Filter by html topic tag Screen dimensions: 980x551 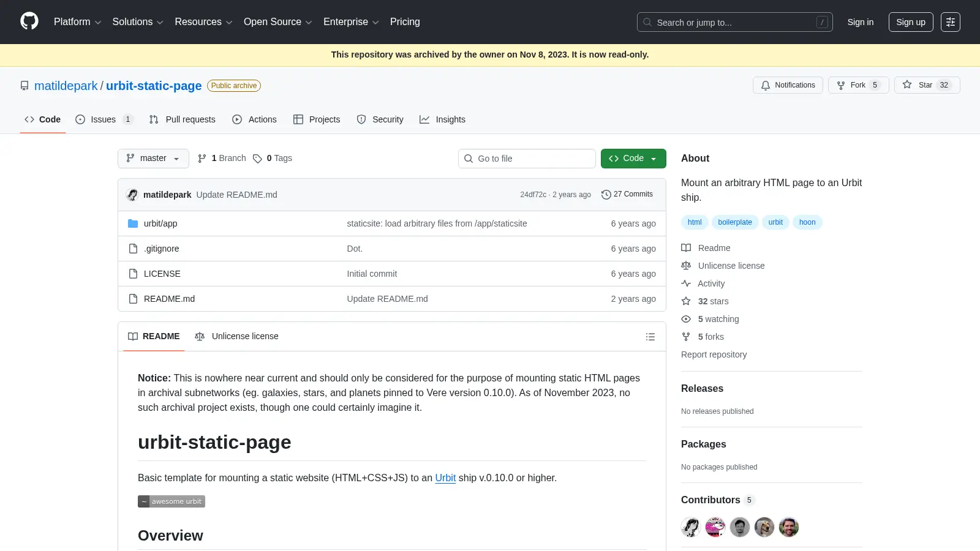695,222
